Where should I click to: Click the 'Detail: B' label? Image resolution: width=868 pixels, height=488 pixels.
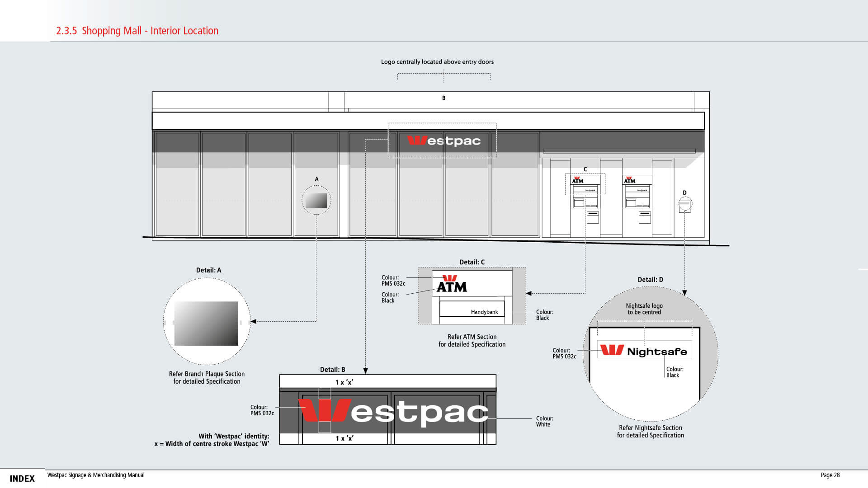(332, 370)
